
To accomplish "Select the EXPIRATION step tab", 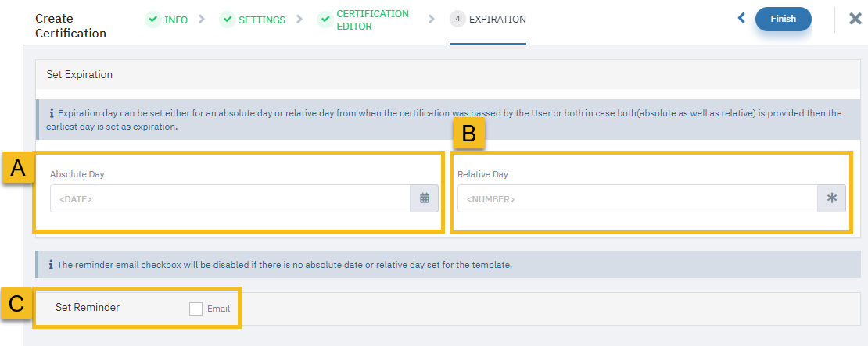I will click(497, 20).
